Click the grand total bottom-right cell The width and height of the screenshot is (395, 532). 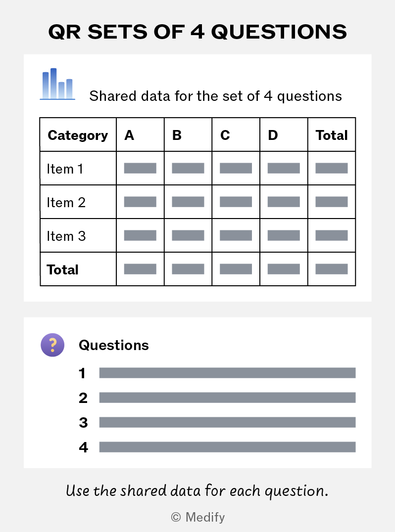coord(332,269)
